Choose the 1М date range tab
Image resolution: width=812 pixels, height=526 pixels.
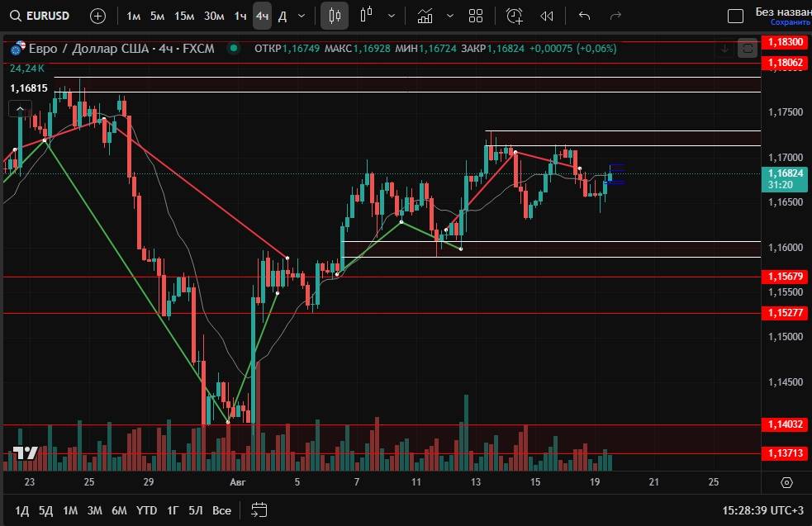point(70,510)
